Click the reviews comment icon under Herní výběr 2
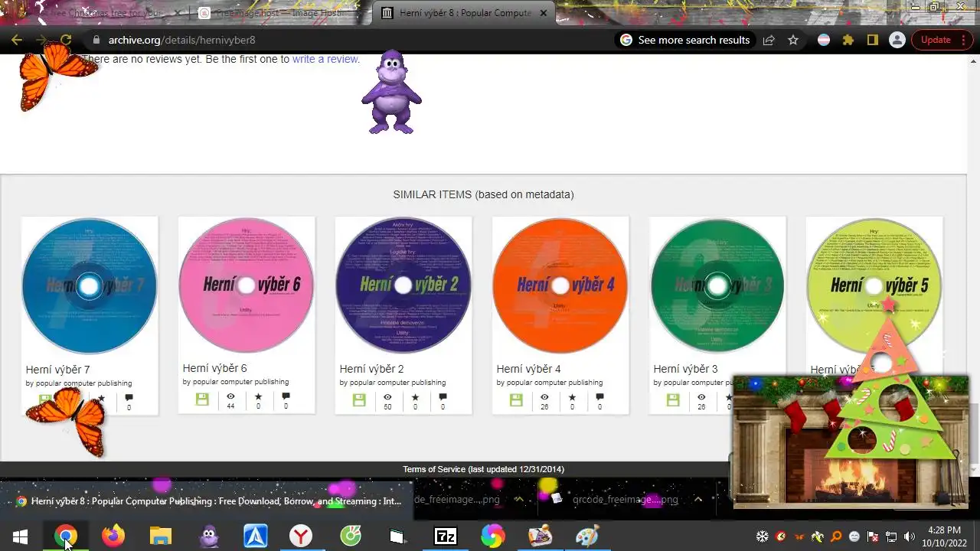The image size is (980, 551). (x=443, y=397)
